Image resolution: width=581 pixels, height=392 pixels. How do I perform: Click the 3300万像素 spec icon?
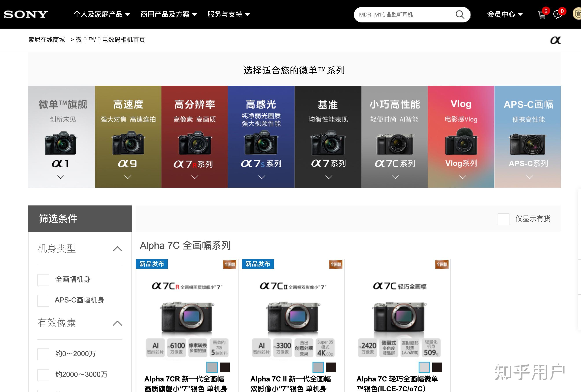tap(283, 348)
